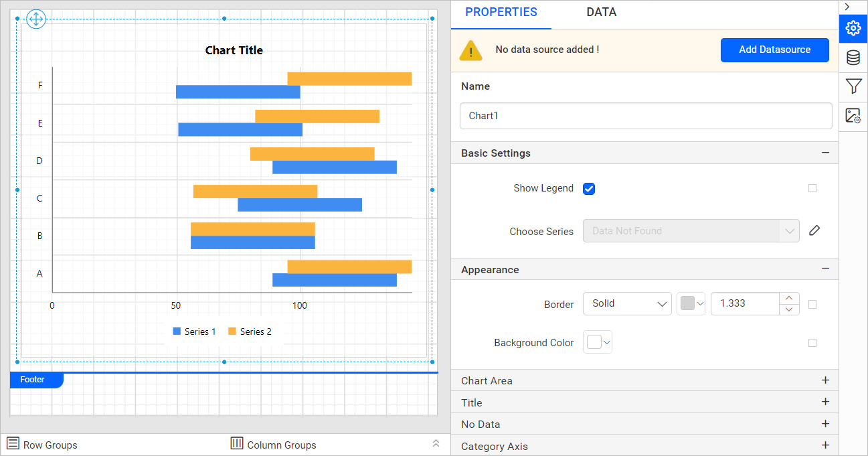The height and width of the screenshot is (456, 868).
Task: Open the Border style Solid dropdown
Action: (627, 304)
